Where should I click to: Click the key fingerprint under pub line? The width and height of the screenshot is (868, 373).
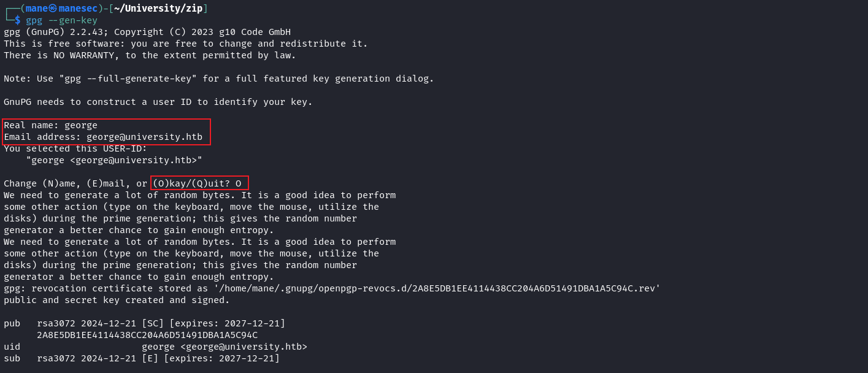pyautogui.click(x=147, y=335)
